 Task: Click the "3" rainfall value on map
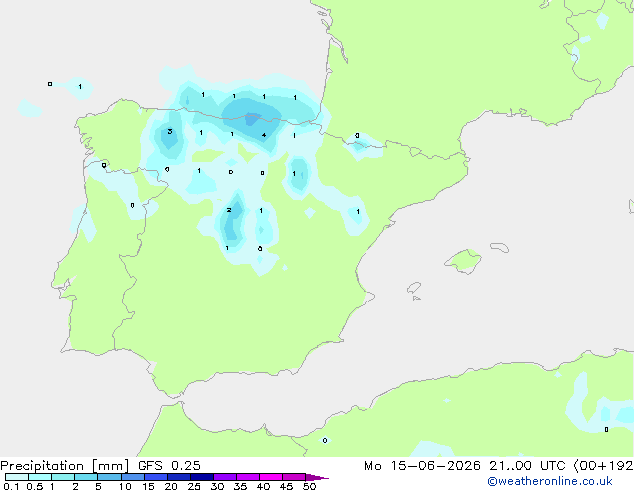point(170,131)
